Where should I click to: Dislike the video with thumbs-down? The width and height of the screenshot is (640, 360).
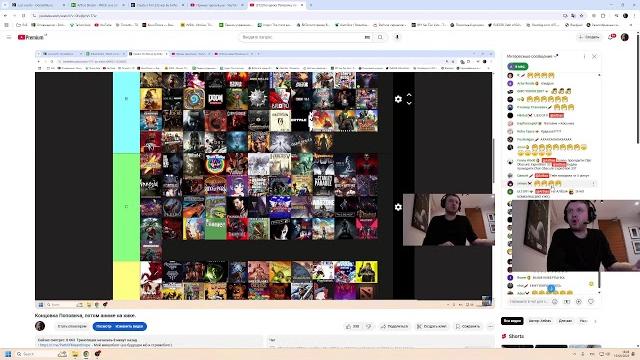pyautogui.click(x=369, y=326)
